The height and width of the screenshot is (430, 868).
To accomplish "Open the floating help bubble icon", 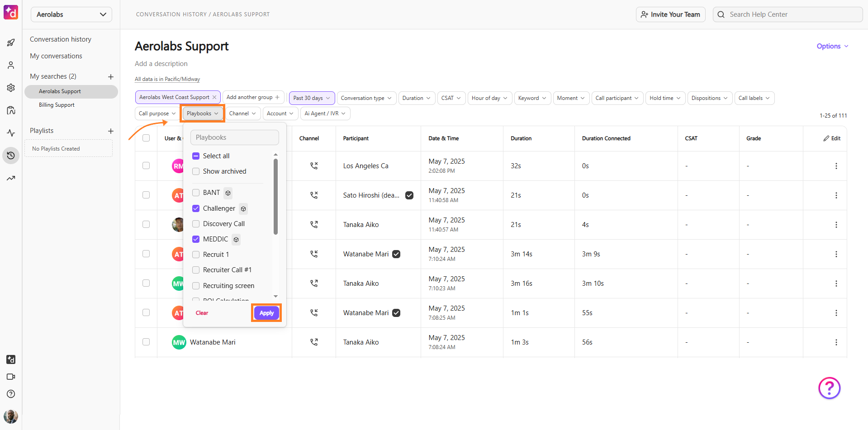I will pos(829,388).
